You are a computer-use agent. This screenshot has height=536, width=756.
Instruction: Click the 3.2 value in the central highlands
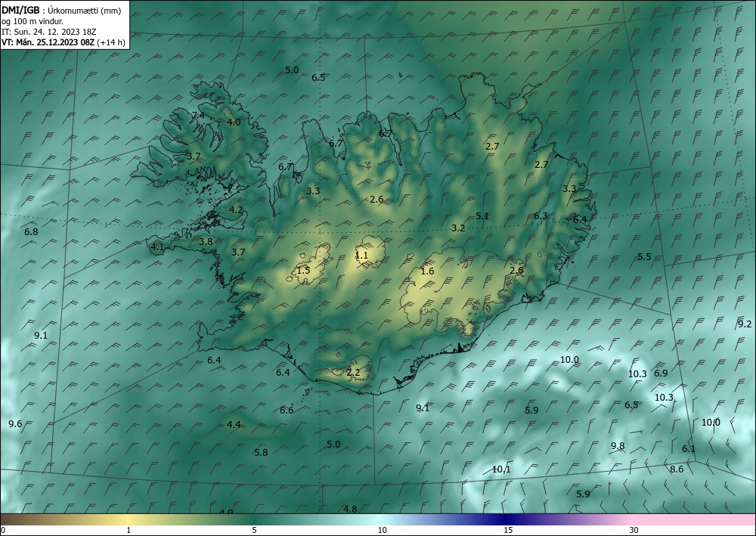[x=458, y=228]
